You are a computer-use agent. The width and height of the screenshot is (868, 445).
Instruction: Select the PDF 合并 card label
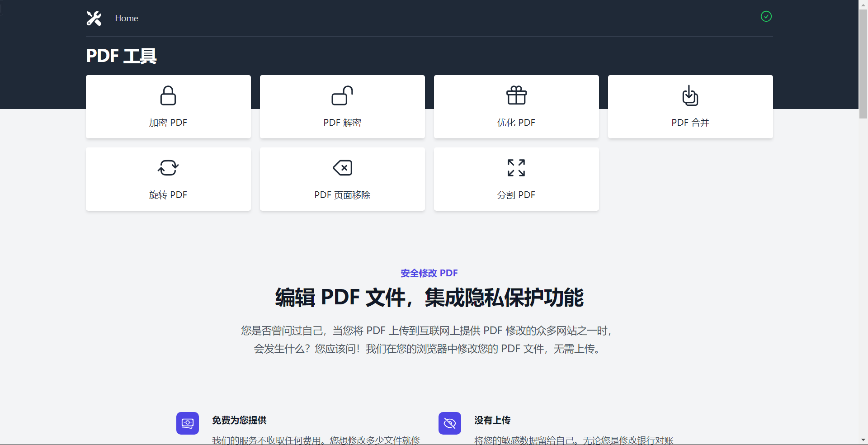(x=690, y=123)
